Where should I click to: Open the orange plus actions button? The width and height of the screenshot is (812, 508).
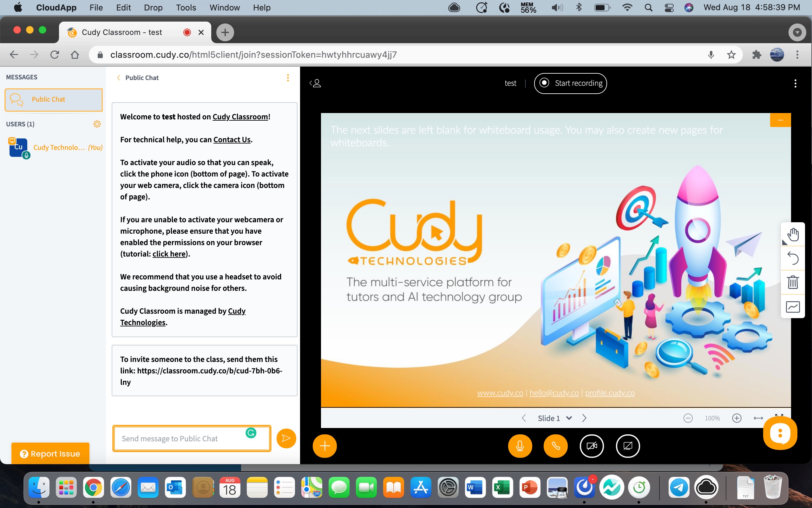(324, 446)
